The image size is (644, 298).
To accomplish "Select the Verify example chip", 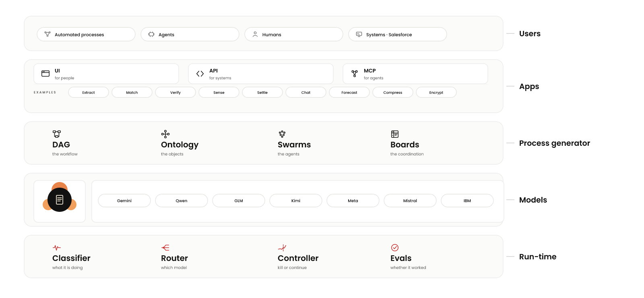I will (x=175, y=92).
